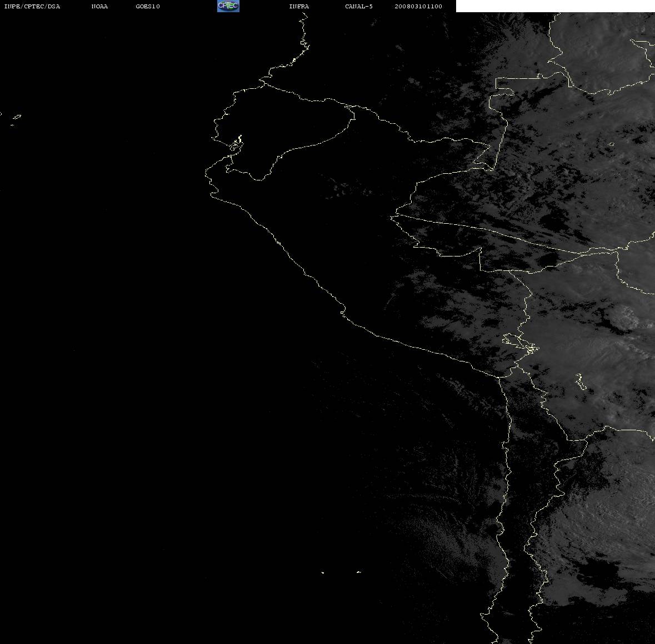Viewport: 655px width, 644px height.
Task: Click the Peru-Chile coastal border junction
Action: tap(499, 376)
